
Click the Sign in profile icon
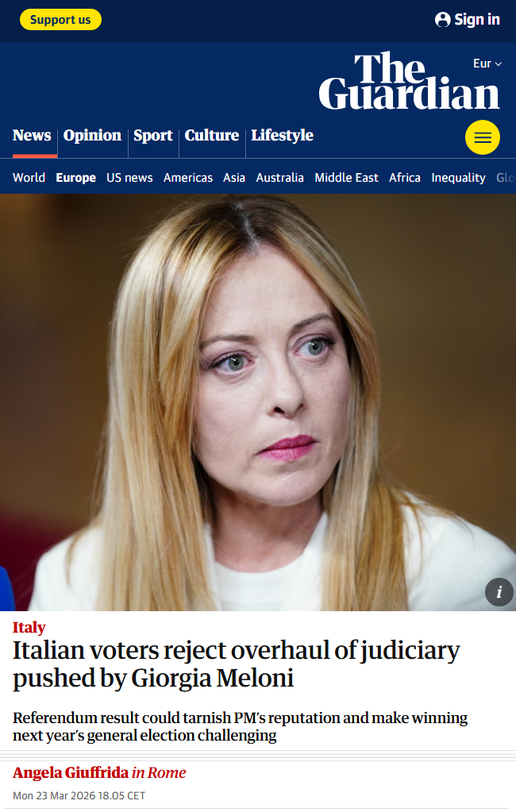pos(442,20)
